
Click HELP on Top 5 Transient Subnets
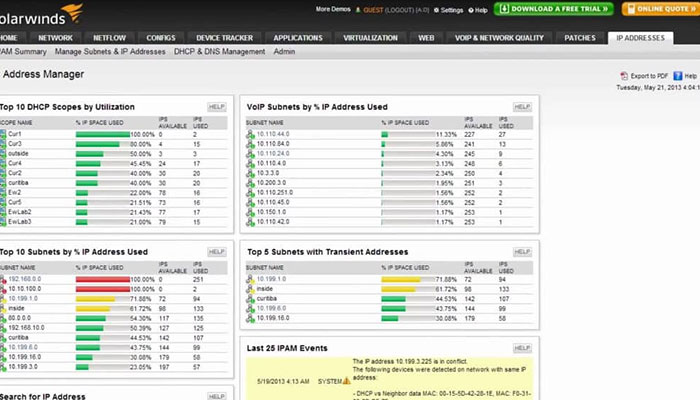pyautogui.click(x=522, y=252)
